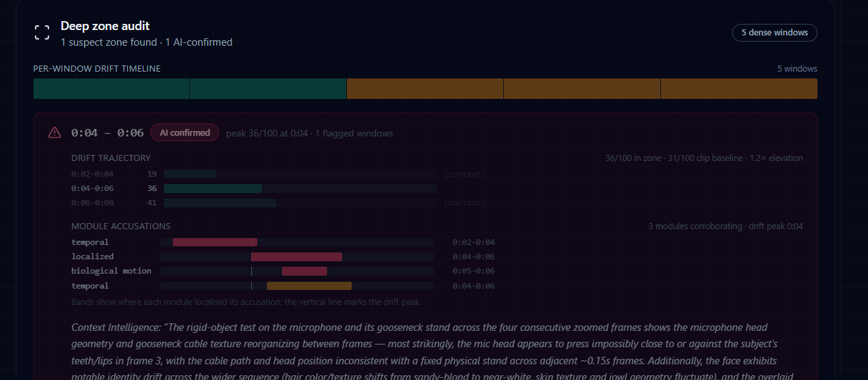This screenshot has height=380, width=868.
Task: Click the 'MODULE ACCUSATIONS' section label
Action: point(121,226)
